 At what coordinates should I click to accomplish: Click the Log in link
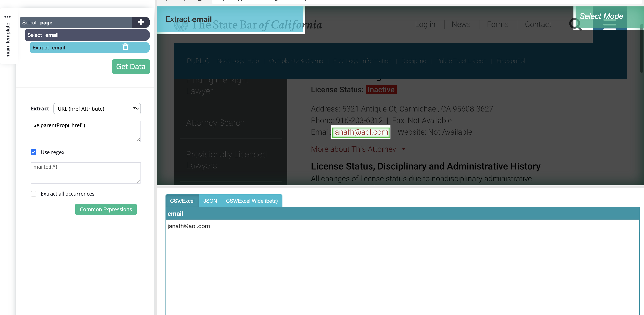[425, 24]
